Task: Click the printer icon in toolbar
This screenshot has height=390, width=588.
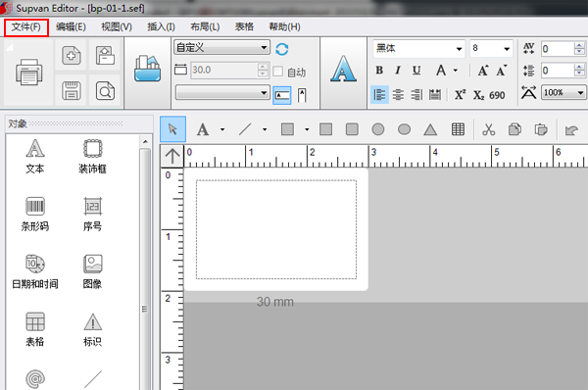Action: coord(28,72)
